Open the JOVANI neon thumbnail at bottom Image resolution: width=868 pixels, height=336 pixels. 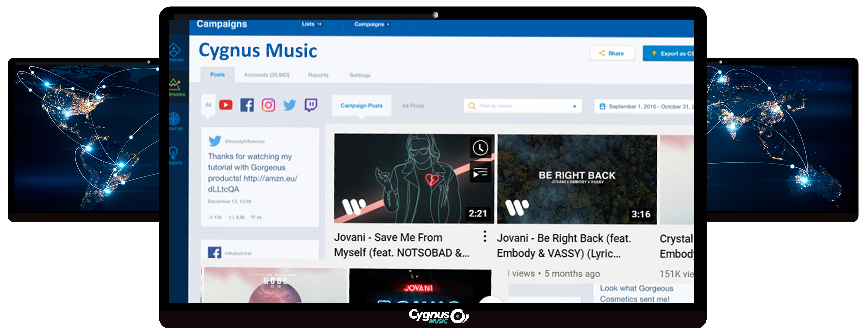[x=420, y=286]
